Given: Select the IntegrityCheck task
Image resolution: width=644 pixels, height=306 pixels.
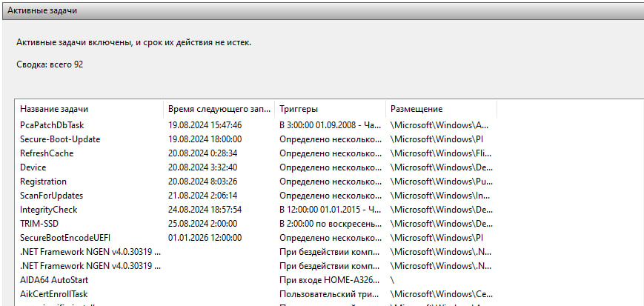Looking at the screenshot, I should (49, 210).
